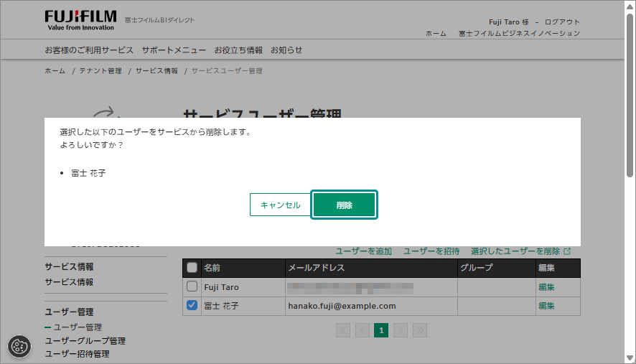The height and width of the screenshot is (364, 636).
Task: Open 富士フイルムビジネスイノベーション link
Action: coord(519,33)
